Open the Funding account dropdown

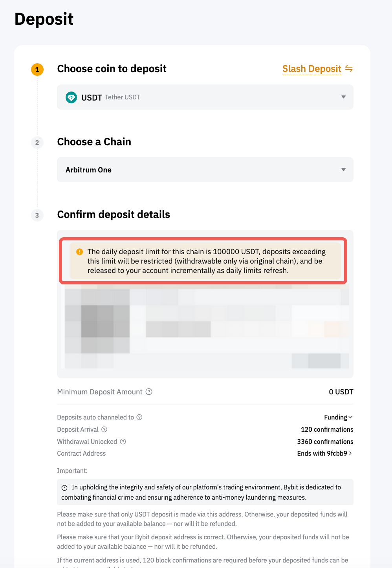coord(338,417)
